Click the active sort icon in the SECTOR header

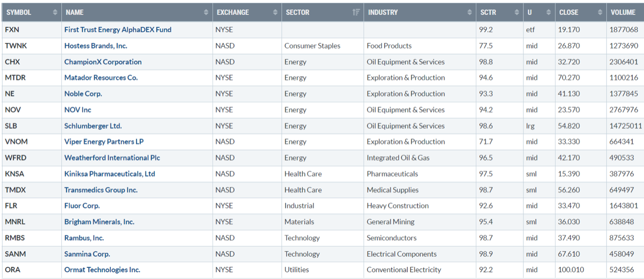pos(356,12)
